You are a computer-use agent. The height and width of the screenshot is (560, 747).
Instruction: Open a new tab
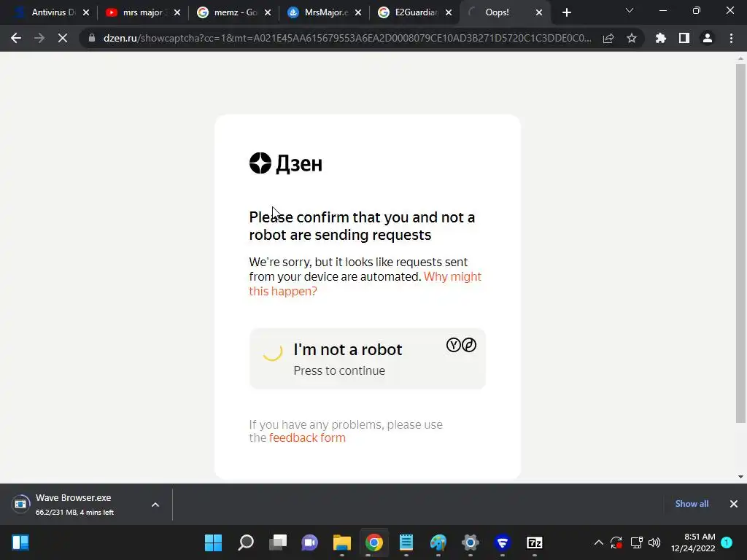coord(566,13)
